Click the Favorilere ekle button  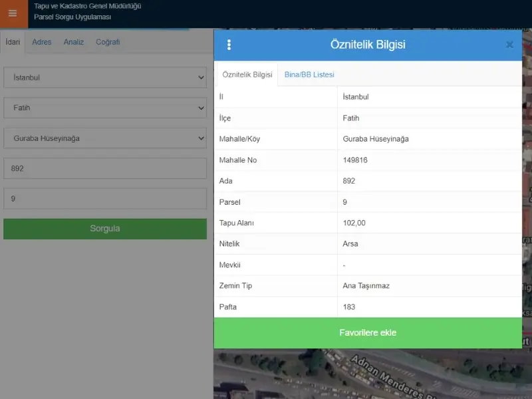pyautogui.click(x=368, y=333)
